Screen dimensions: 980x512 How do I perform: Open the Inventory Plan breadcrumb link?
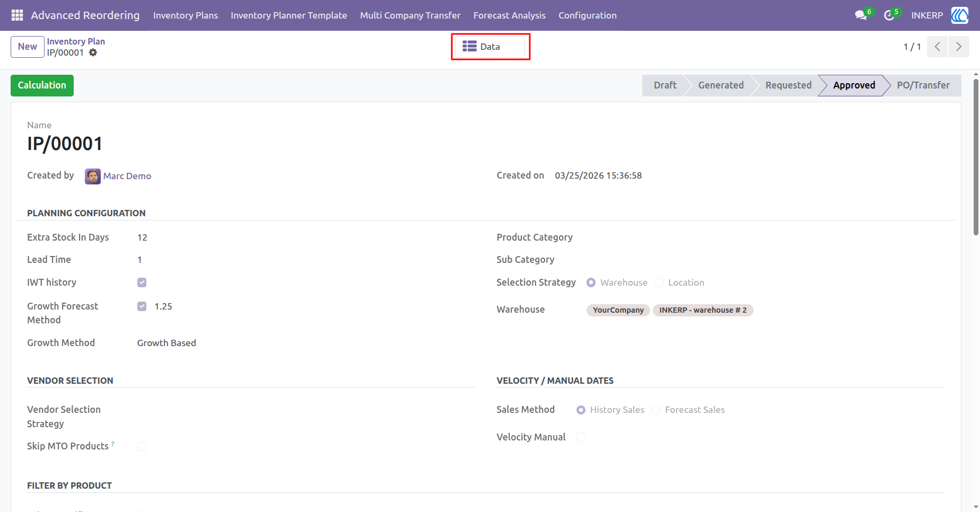point(76,41)
